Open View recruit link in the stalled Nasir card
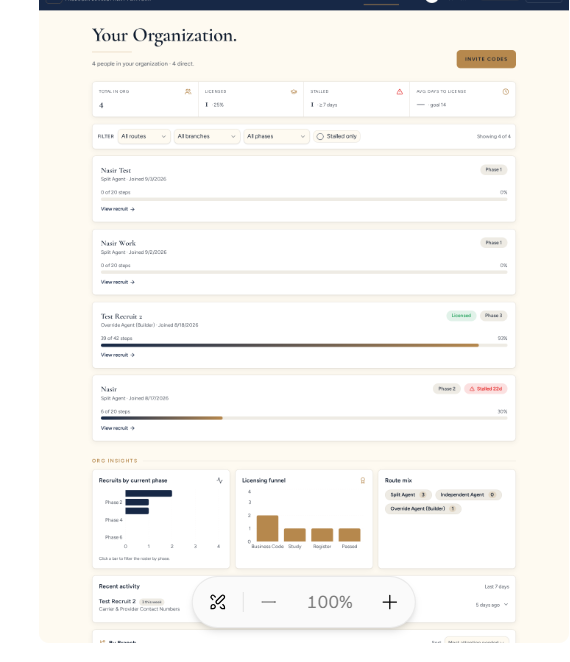This screenshot has height=662, width=570. point(117,428)
